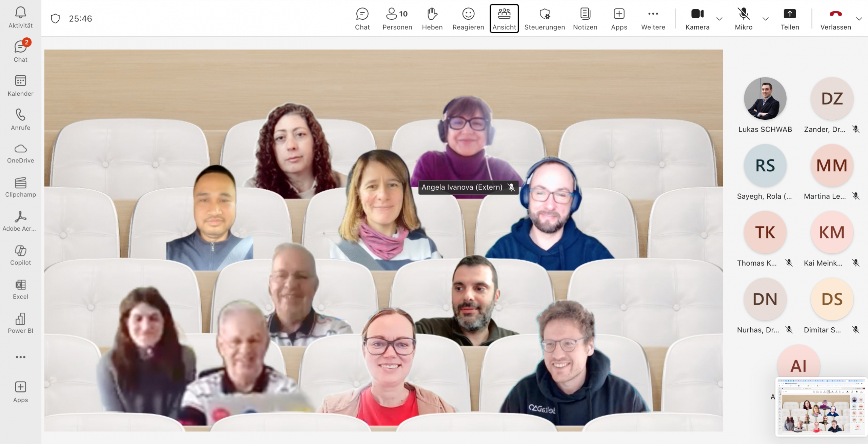Image resolution: width=868 pixels, height=444 pixels.
Task: Open the Weitere more actions menu
Action: 653,19
